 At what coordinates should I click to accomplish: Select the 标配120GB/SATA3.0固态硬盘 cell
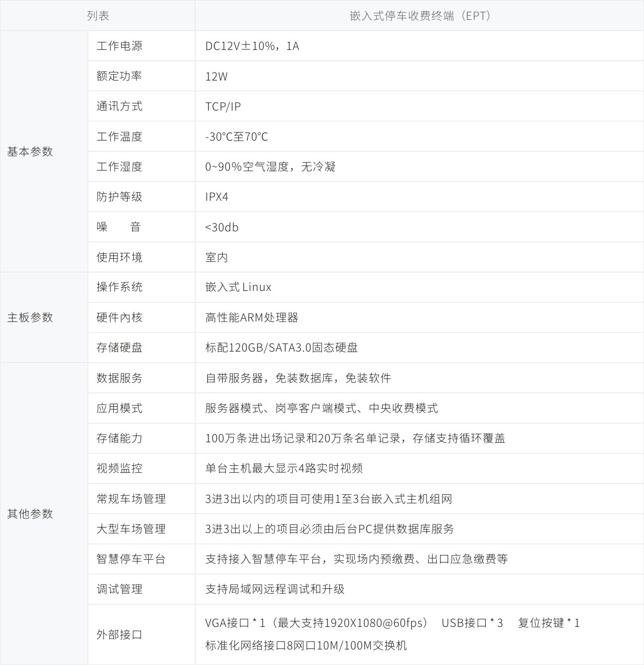tap(281, 348)
